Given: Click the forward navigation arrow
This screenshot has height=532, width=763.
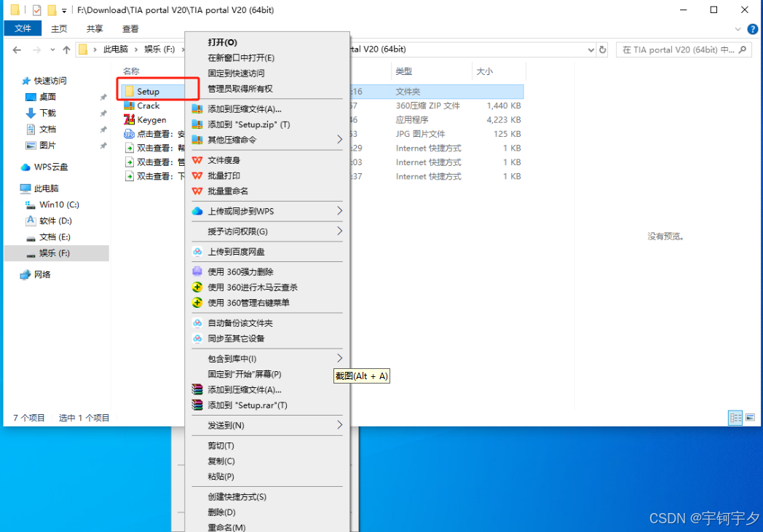Looking at the screenshot, I should [x=36, y=49].
